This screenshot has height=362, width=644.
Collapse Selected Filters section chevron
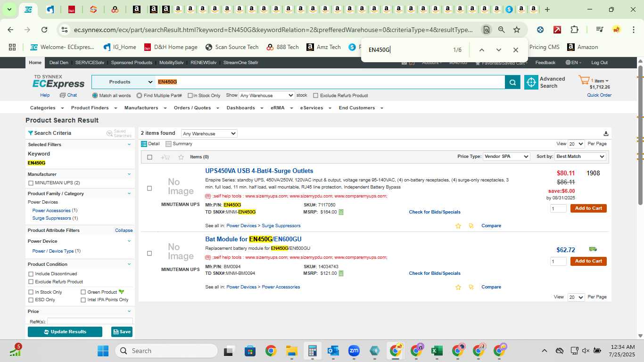[x=129, y=145]
